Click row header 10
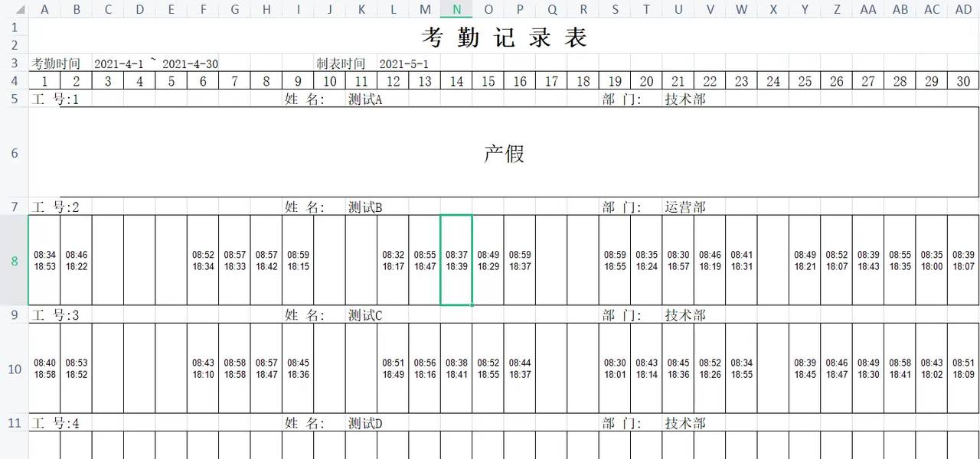Screen dimensions: 980x459 (14, 369)
